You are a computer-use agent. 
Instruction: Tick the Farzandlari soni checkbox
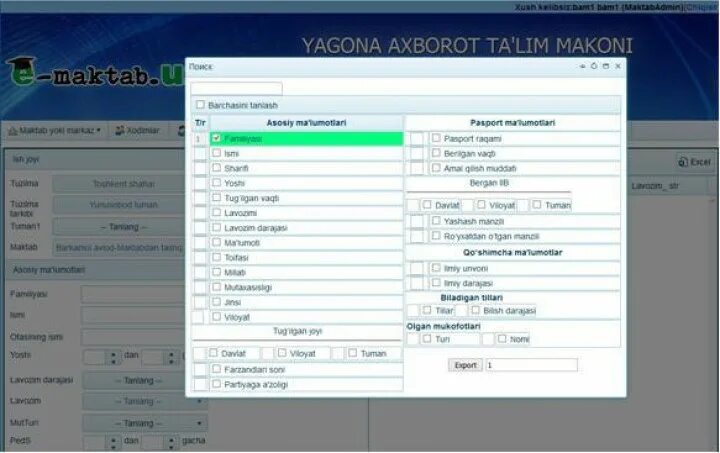(x=216, y=369)
